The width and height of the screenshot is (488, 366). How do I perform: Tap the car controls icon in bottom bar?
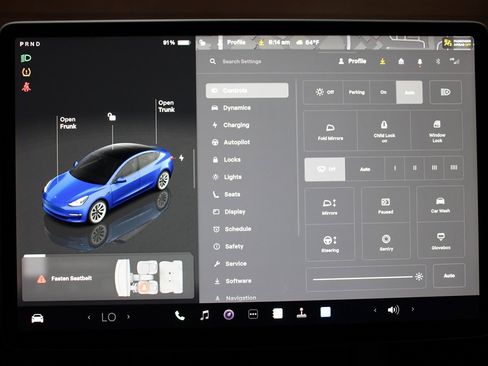[x=37, y=318]
